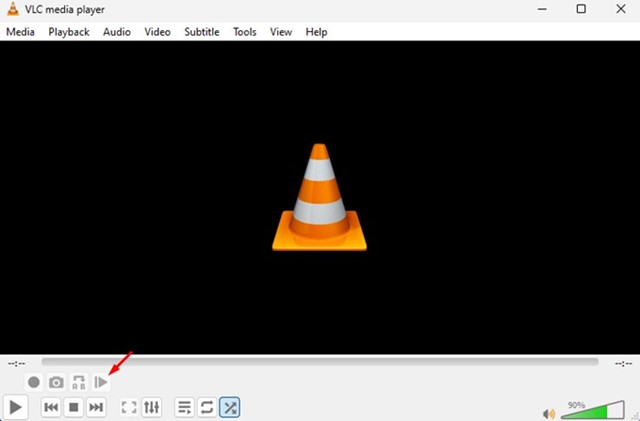Mute audio with the speaker icon
Screen dimensions: 640x421
pyautogui.click(x=549, y=413)
